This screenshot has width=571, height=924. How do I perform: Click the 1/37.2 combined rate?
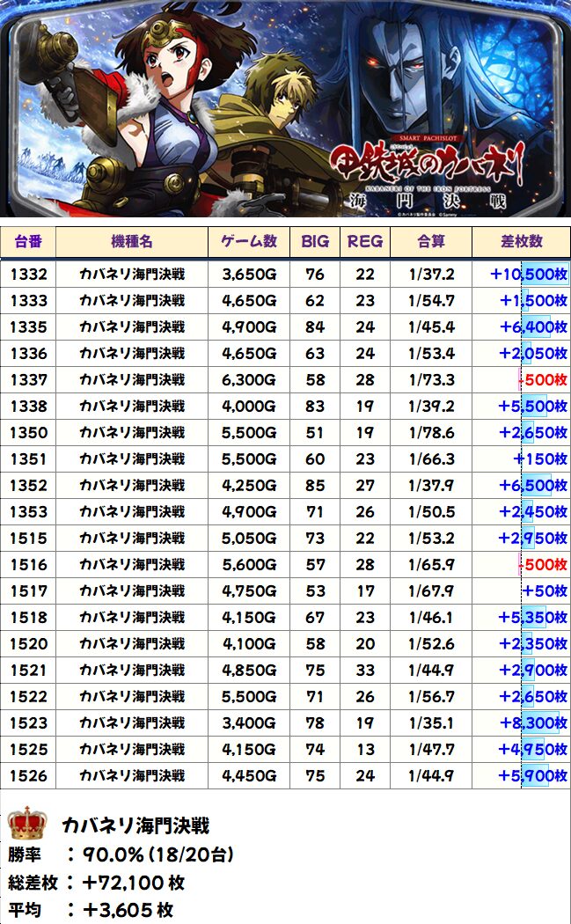pos(431,274)
